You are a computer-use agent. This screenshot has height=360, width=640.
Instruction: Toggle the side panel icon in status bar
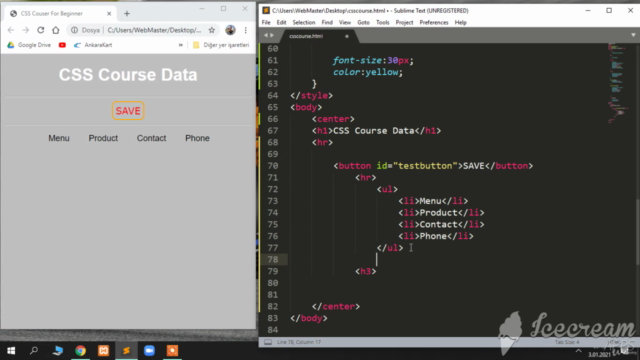[x=268, y=342]
